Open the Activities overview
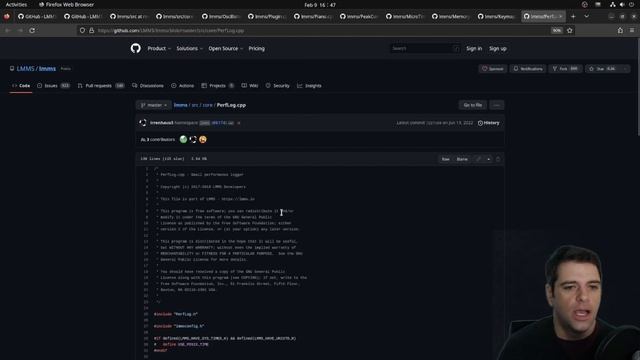The image size is (640, 360). coord(16,4)
